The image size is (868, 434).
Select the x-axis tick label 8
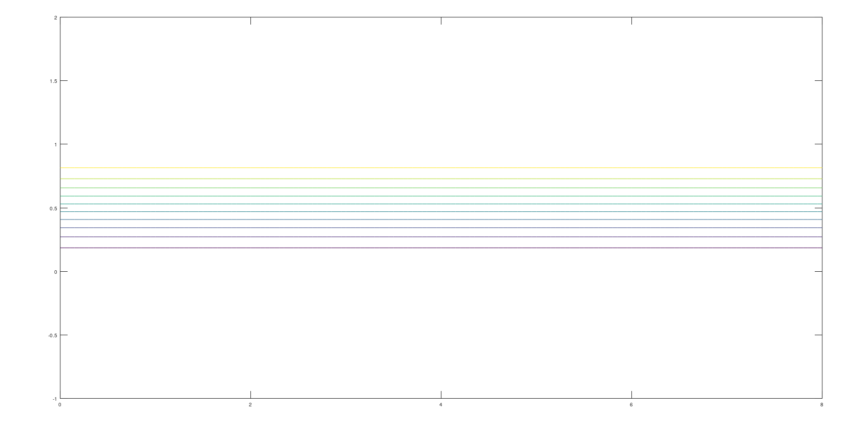[x=821, y=405]
